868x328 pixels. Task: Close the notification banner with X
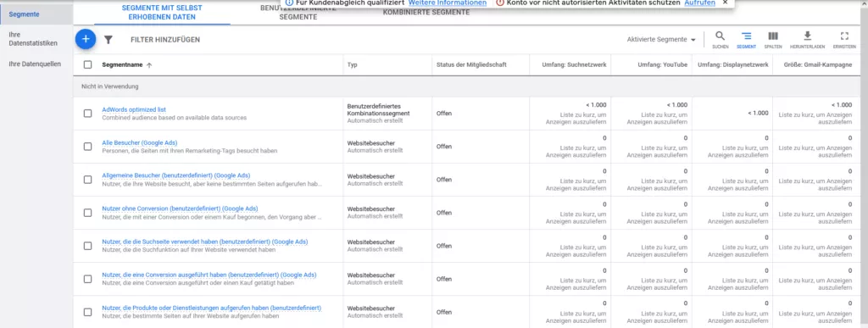click(x=726, y=3)
